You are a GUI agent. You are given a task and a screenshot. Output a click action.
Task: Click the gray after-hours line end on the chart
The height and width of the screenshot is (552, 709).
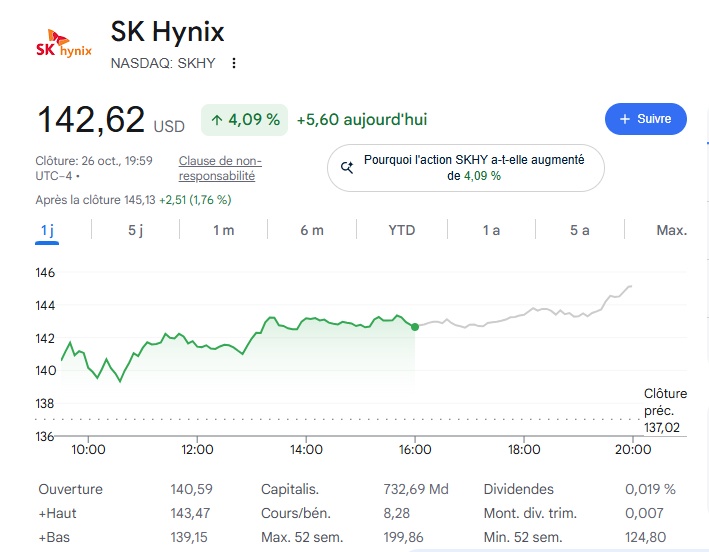click(x=630, y=286)
